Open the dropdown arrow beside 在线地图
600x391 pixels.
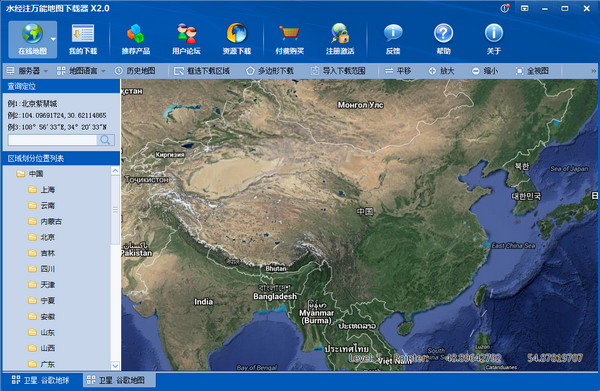click(x=53, y=39)
